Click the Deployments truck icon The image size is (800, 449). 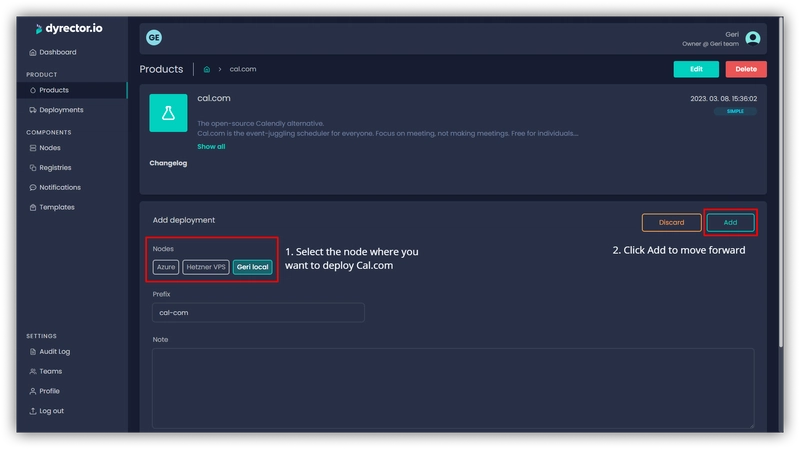pos(33,110)
